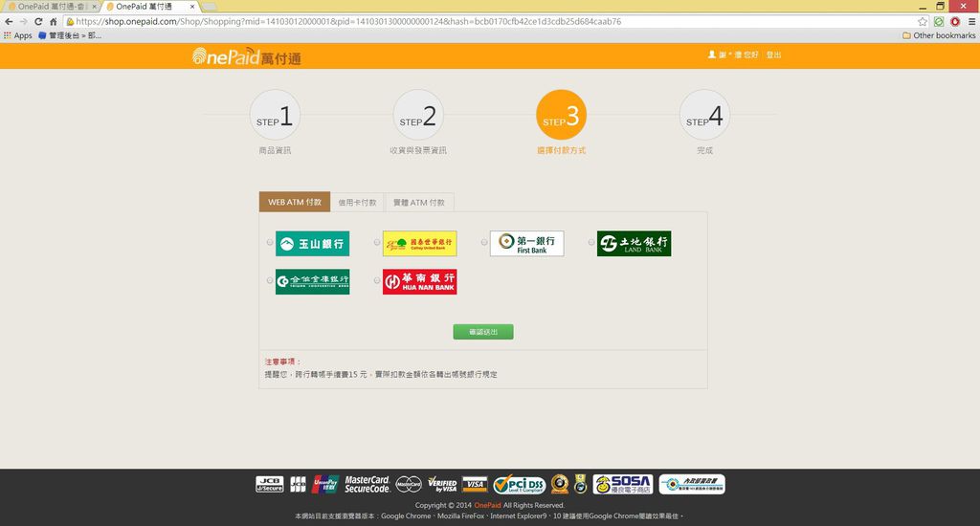Click the STEP 1 circle
Image resolution: width=980 pixels, height=526 pixels.
coord(275,115)
